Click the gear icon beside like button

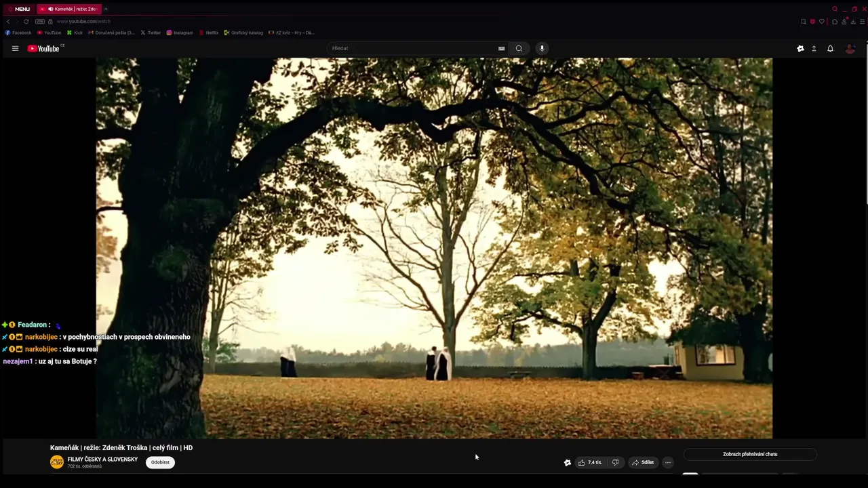568,462
